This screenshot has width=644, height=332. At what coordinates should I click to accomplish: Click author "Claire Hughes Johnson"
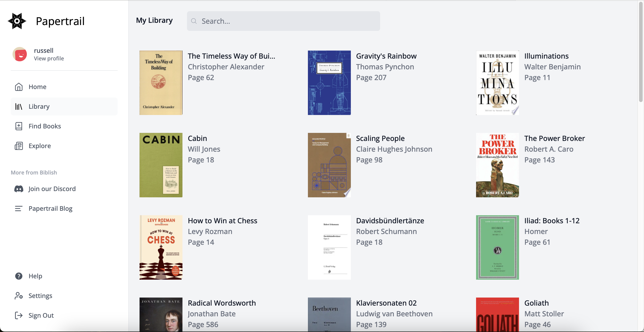[x=394, y=149]
